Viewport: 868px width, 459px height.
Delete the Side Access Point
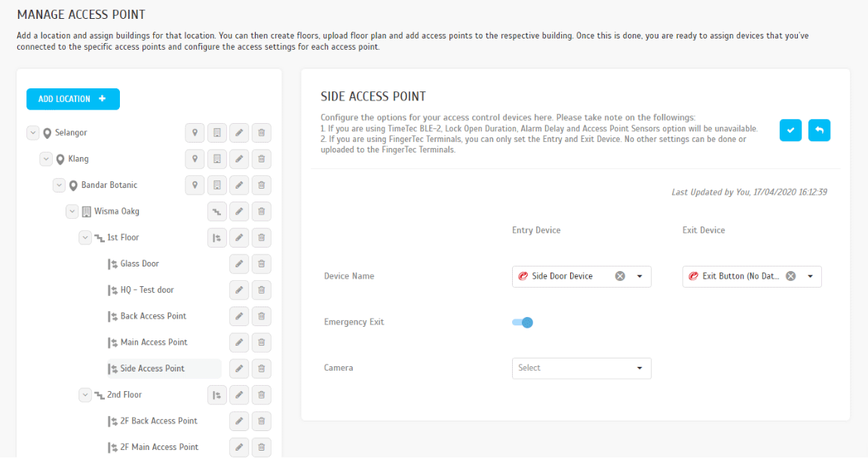coord(261,368)
